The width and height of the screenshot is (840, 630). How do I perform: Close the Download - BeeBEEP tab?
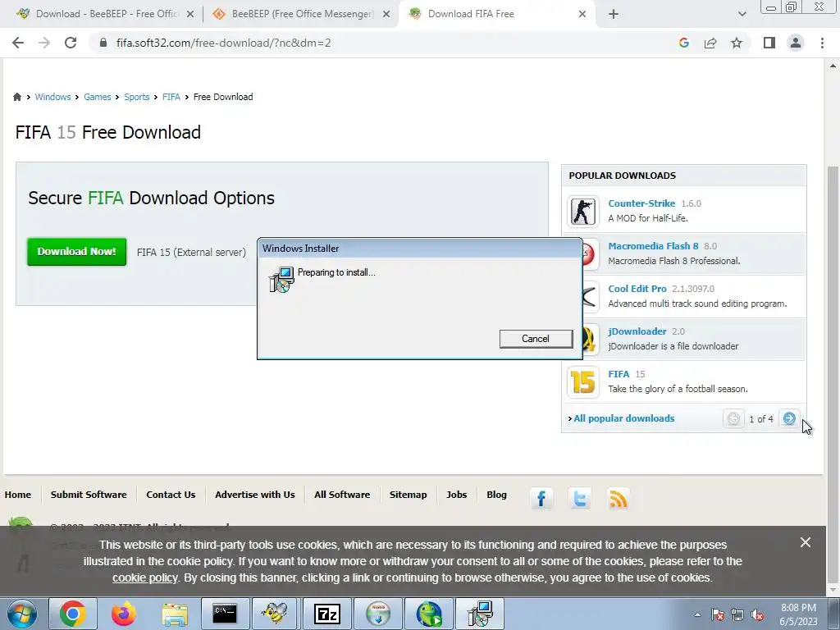tap(190, 14)
